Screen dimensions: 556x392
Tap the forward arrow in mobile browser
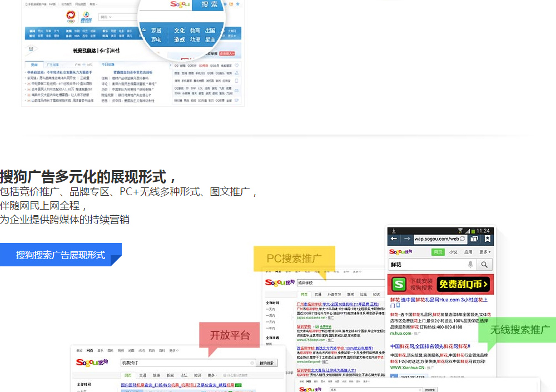click(407, 239)
